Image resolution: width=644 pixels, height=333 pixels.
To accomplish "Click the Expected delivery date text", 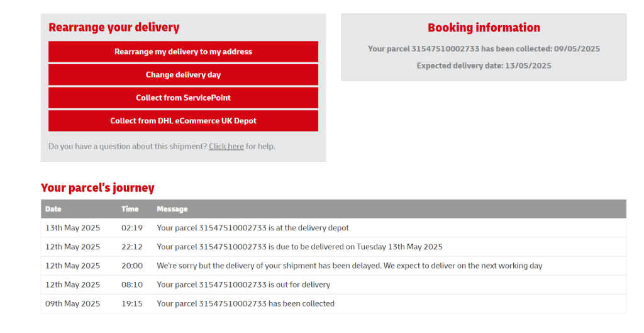I will [484, 65].
